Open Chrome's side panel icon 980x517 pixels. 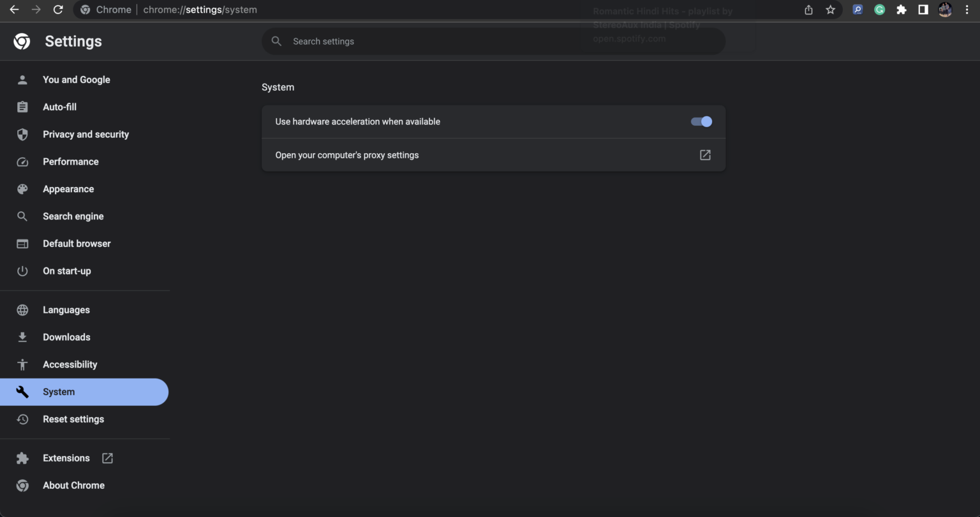(923, 10)
